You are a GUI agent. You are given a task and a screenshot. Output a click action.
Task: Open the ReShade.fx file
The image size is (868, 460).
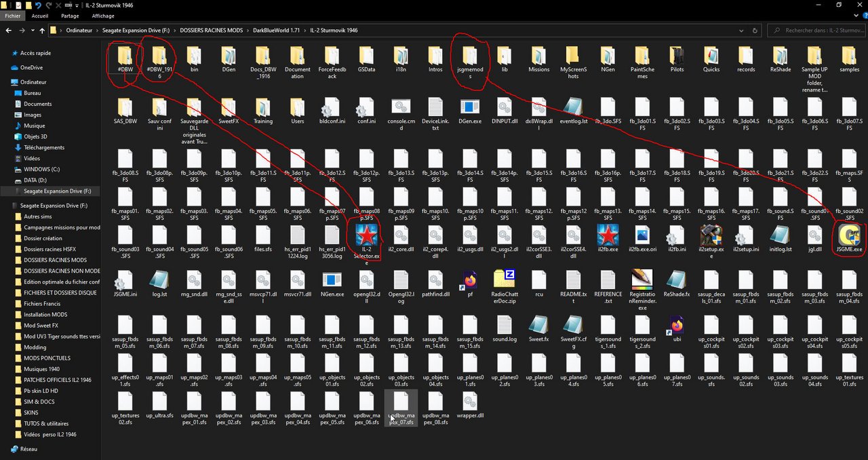pos(677,284)
